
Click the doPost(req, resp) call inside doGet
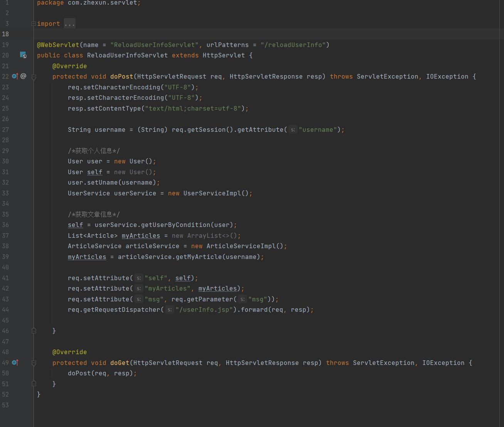[100, 373]
